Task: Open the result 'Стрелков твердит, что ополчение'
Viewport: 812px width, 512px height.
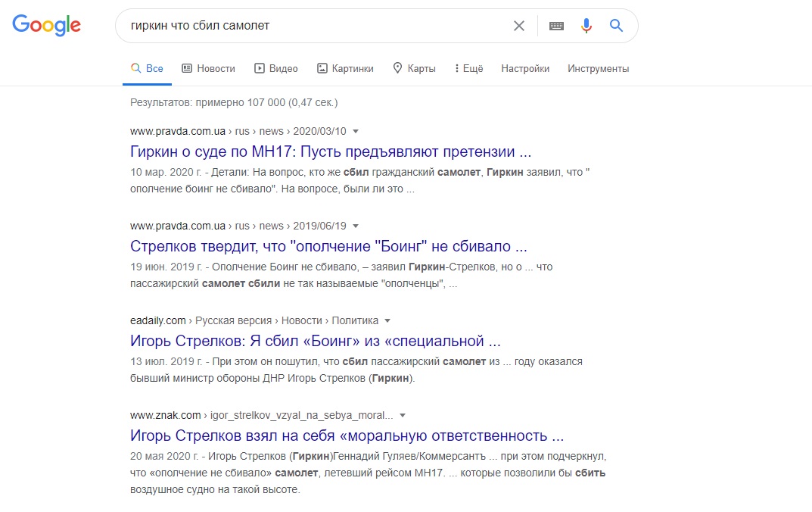Action: point(328,246)
